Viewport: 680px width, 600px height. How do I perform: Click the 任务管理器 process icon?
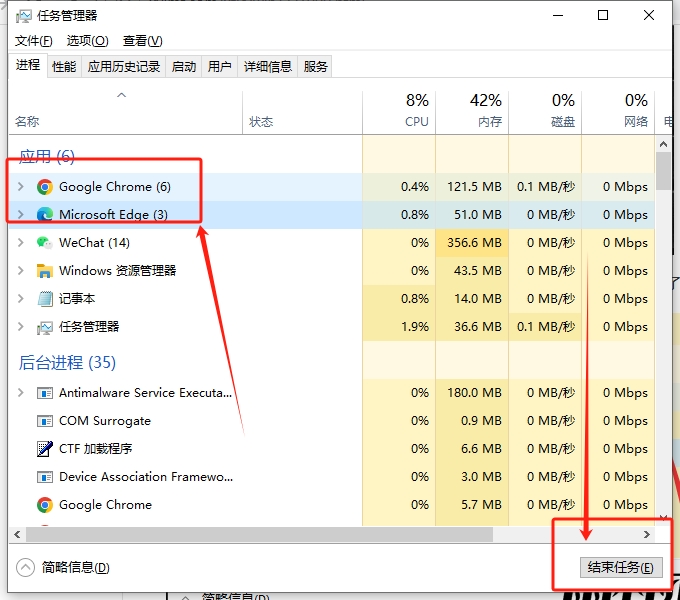click(x=44, y=327)
